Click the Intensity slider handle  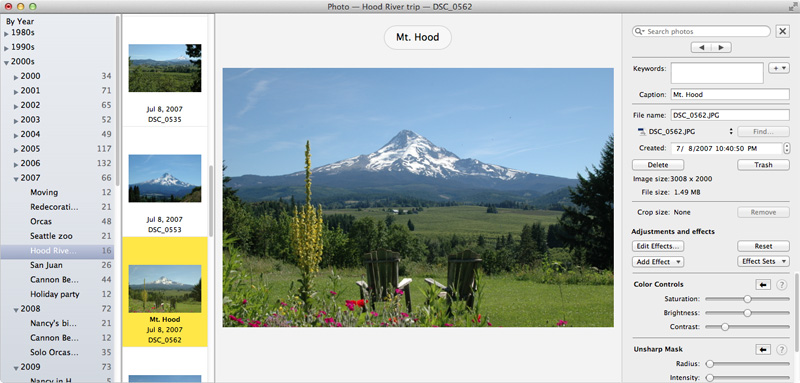tap(709, 378)
